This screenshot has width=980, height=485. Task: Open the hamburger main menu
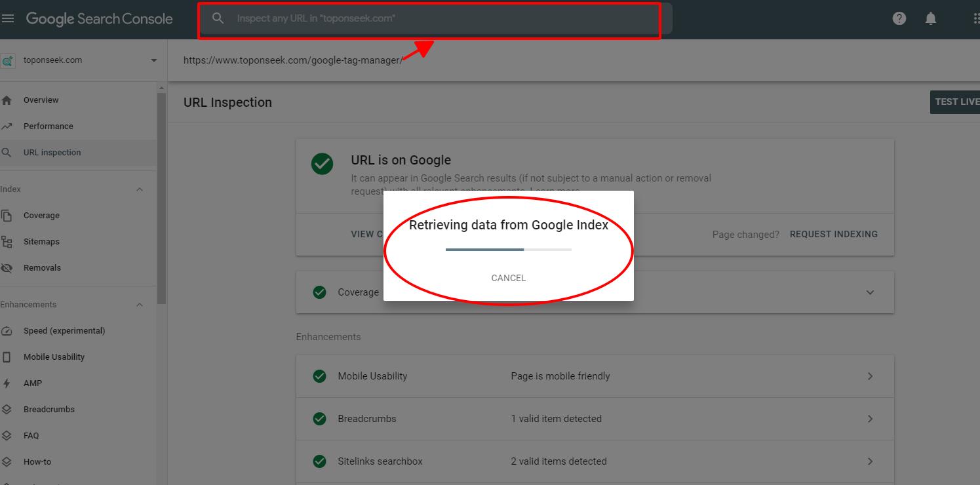(x=8, y=18)
